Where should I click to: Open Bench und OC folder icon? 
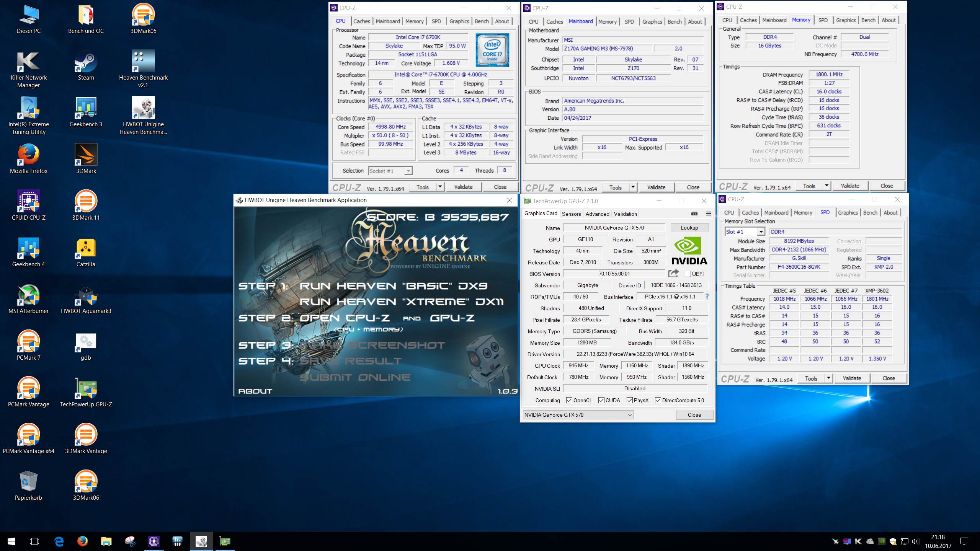pyautogui.click(x=86, y=18)
